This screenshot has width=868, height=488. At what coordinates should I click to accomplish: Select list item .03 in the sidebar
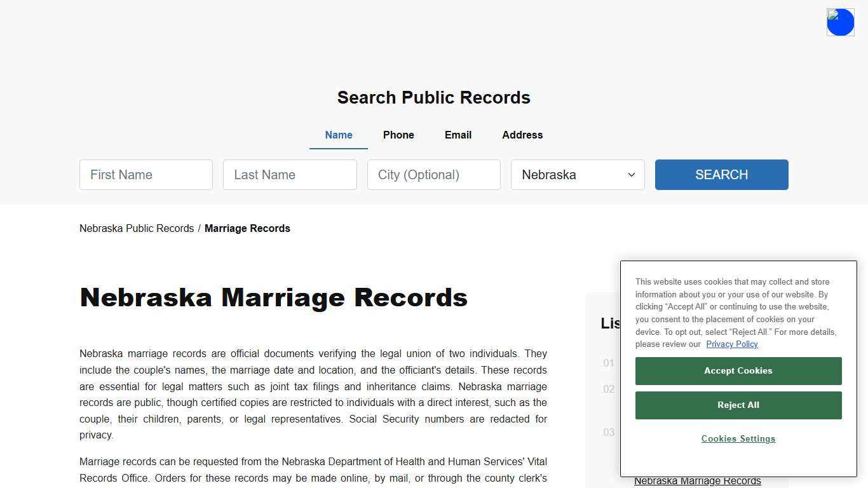click(x=607, y=432)
